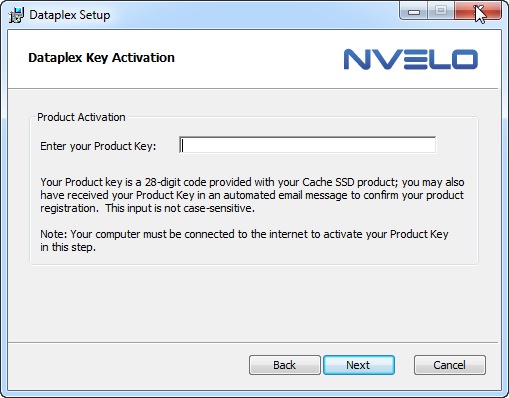Click the internet connection note text

click(x=244, y=234)
